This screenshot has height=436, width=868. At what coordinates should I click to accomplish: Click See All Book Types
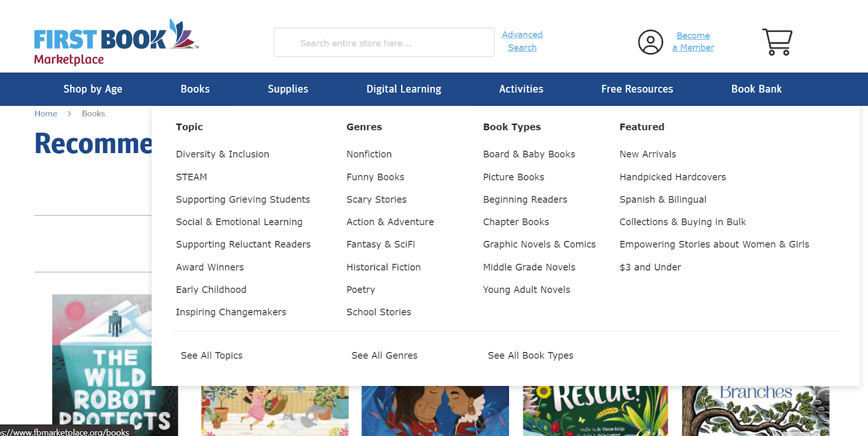(531, 356)
